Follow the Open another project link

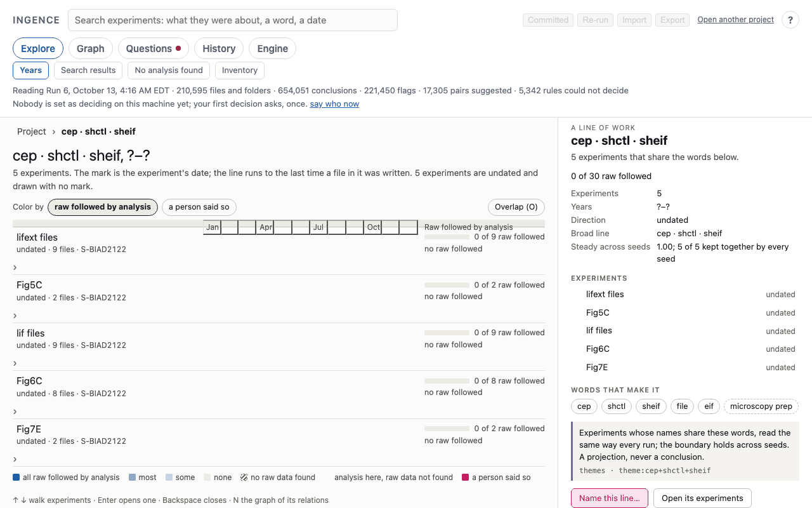click(x=736, y=20)
